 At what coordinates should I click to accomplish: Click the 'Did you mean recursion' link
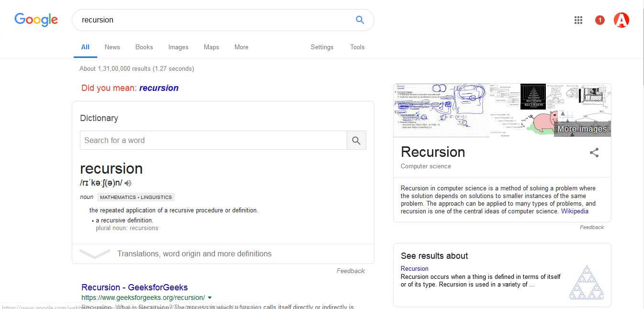tap(159, 88)
